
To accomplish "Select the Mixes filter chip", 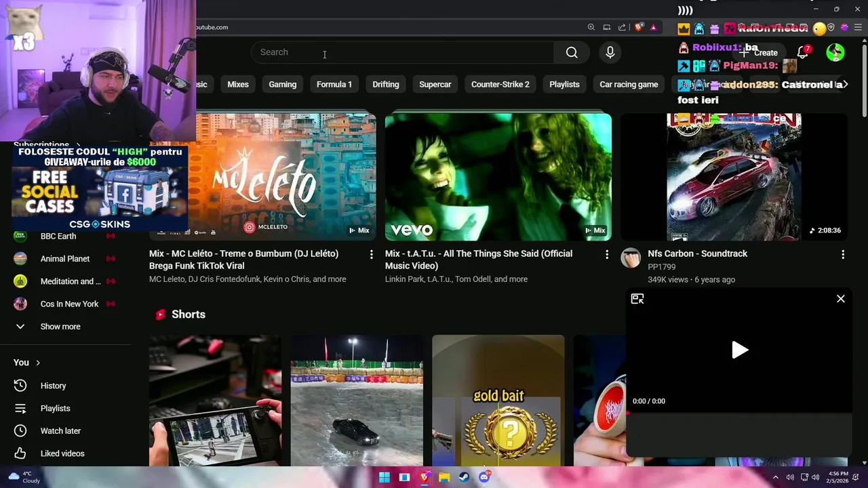I will point(238,84).
